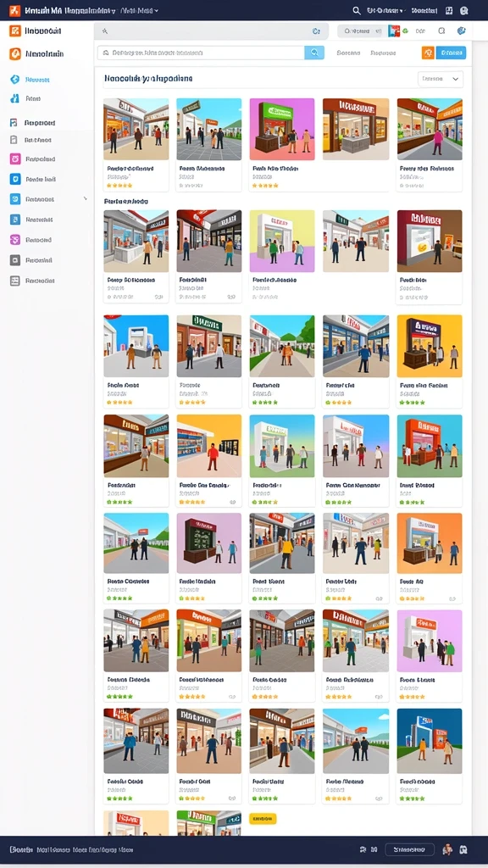Click the second text tab right of the search field
This screenshot has height=868, width=488.
383,53
